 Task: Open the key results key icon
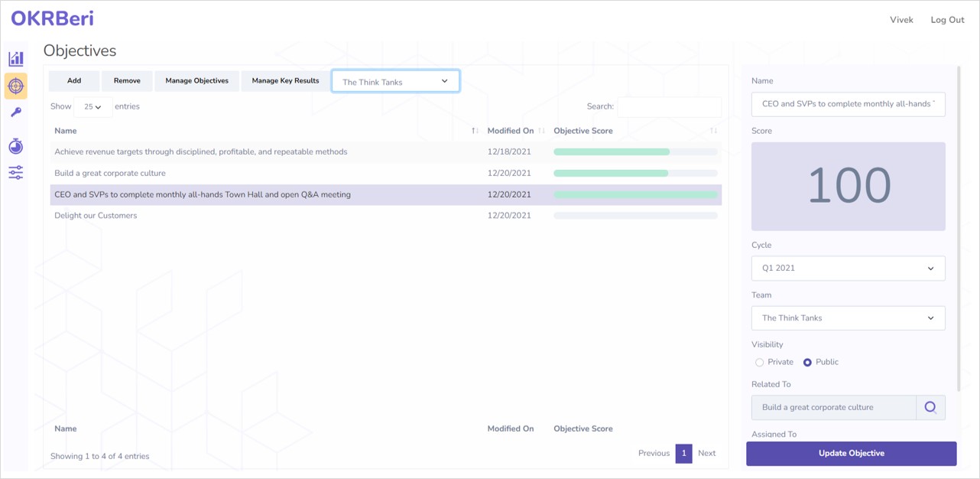16,112
